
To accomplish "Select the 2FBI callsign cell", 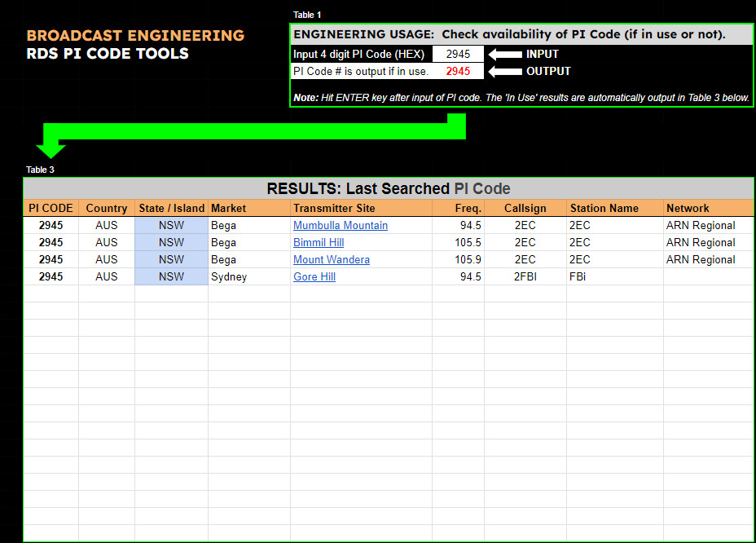I will click(525, 276).
